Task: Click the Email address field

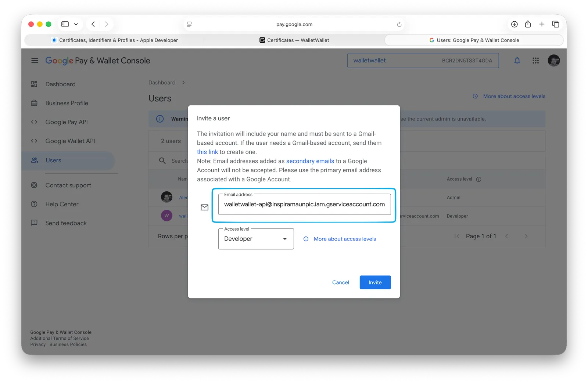Action: point(304,205)
